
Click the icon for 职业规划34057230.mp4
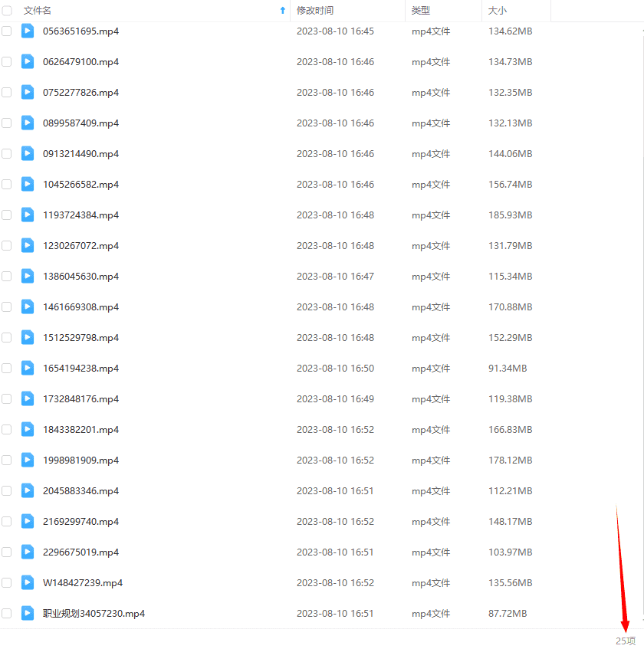pos(28,613)
